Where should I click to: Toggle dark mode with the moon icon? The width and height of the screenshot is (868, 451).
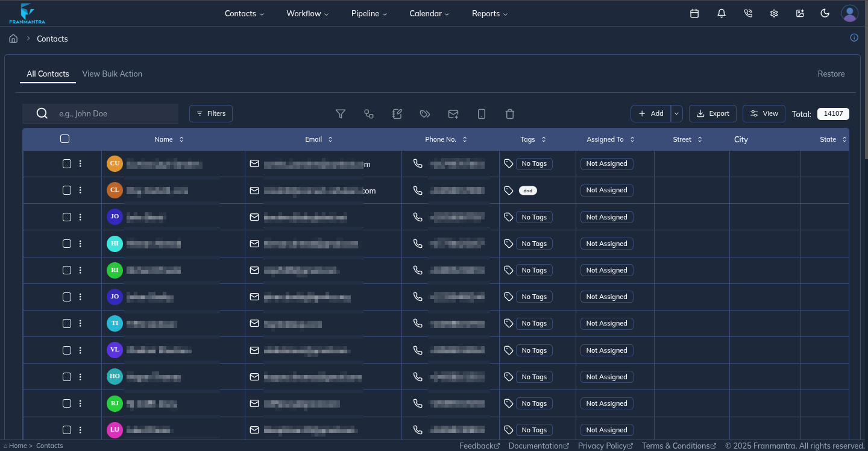coord(825,13)
